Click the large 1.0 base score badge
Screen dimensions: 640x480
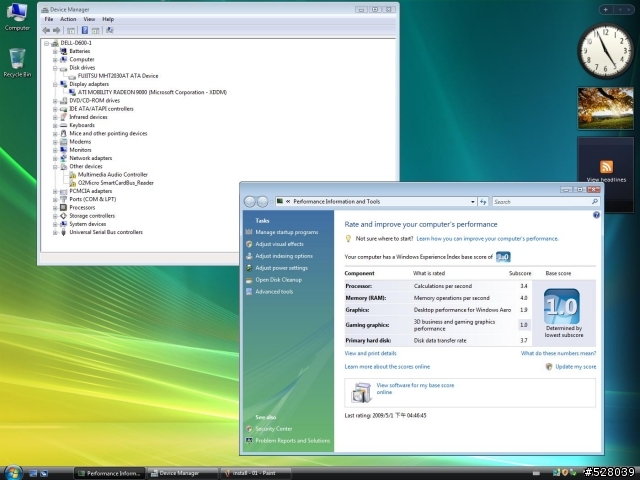(562, 307)
